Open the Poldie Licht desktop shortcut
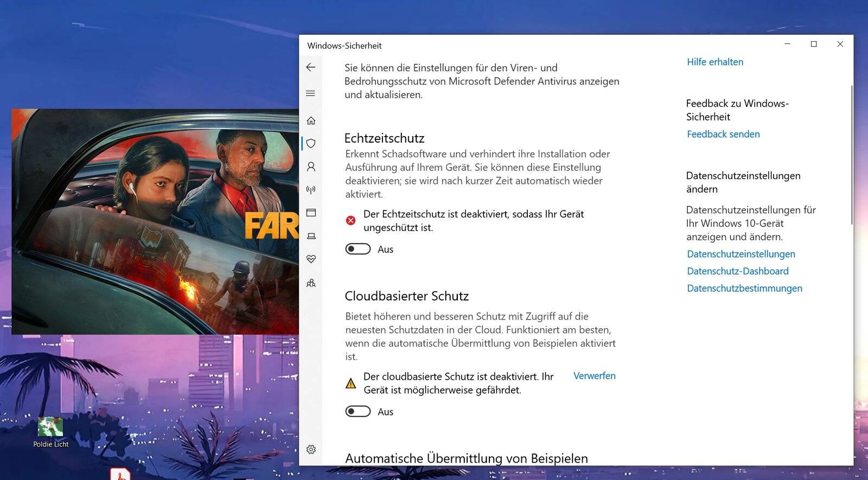This screenshot has width=868, height=480. click(x=50, y=432)
